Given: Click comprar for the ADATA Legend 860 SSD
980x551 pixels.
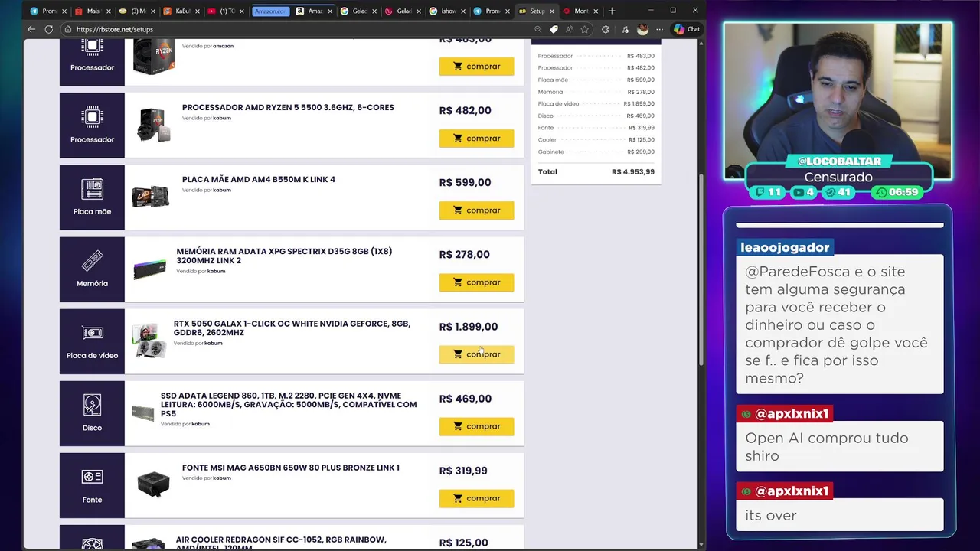Looking at the screenshot, I should pos(476,426).
